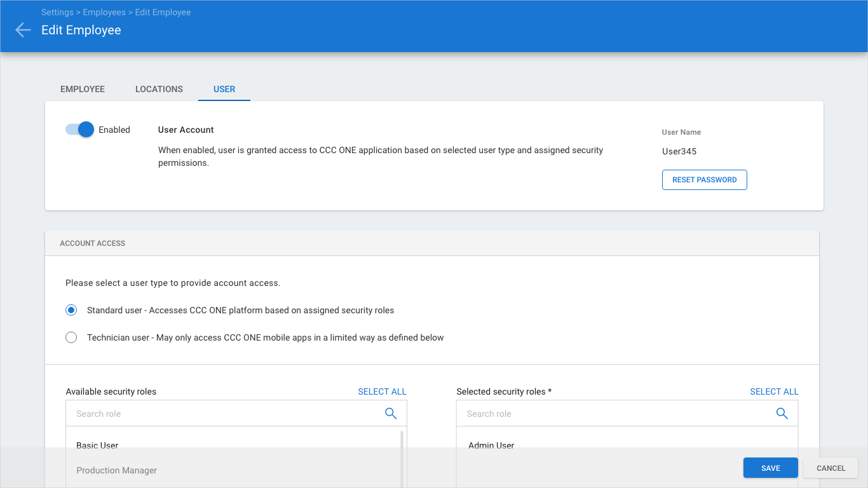This screenshot has height=488, width=868.
Task: Click the available roles list scrollbar
Action: tap(402, 459)
